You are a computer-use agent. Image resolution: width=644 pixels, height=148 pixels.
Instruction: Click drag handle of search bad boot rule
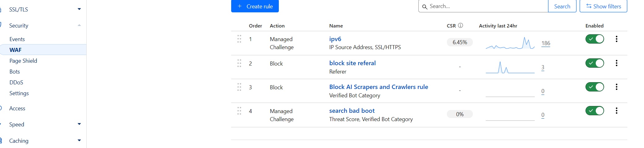(x=239, y=111)
